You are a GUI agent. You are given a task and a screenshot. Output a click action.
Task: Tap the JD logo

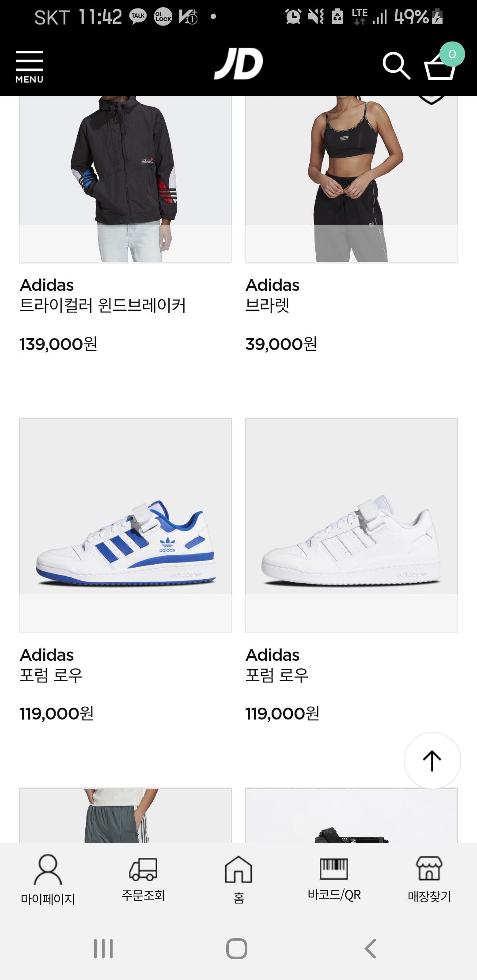pos(238,64)
